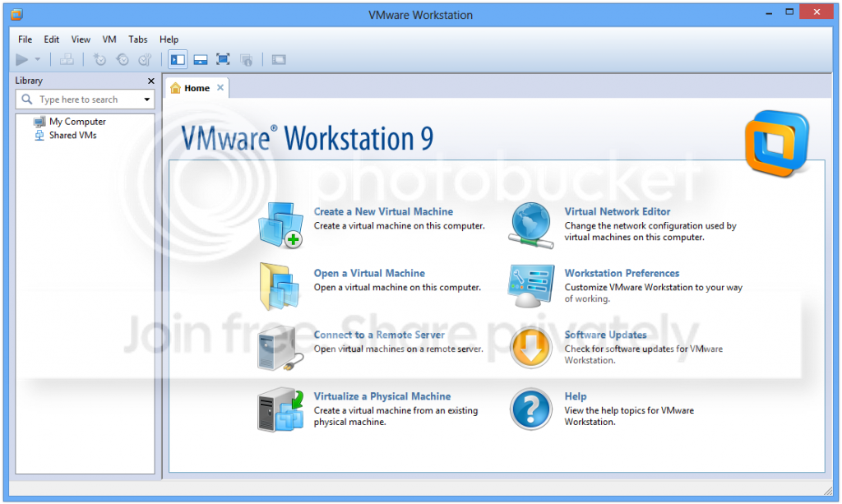Click 'Change the network configuration used by' text
Screen dimensions: 842x504
(x=650, y=226)
